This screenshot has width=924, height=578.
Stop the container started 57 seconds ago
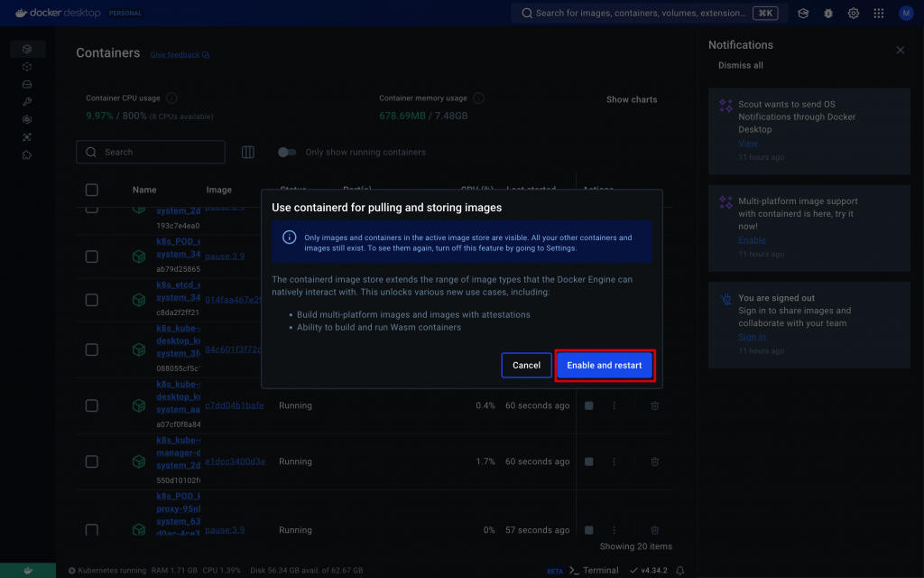click(x=588, y=530)
